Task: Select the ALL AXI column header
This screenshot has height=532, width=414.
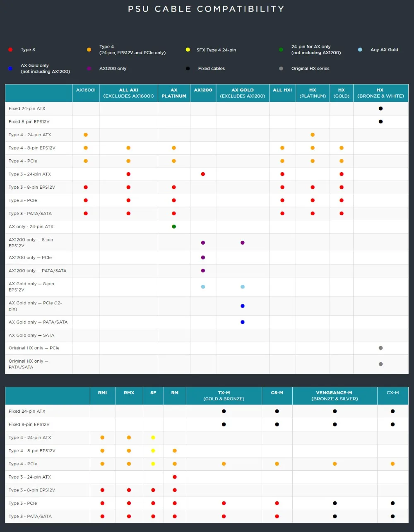Action: point(129,93)
